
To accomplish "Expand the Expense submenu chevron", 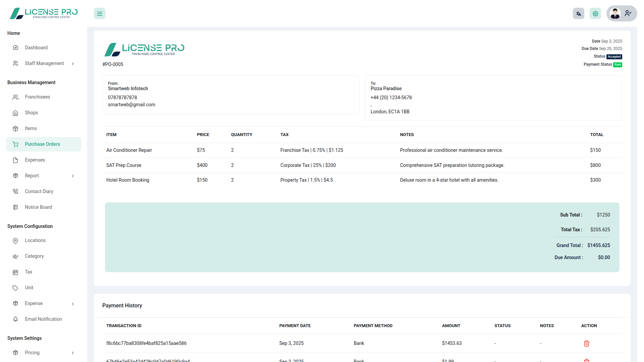I will [73, 304].
